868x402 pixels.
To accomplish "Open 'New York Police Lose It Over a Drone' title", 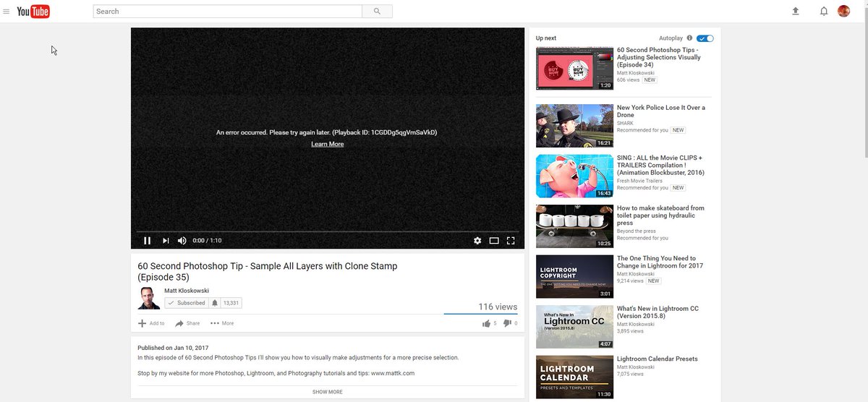I will (661, 111).
